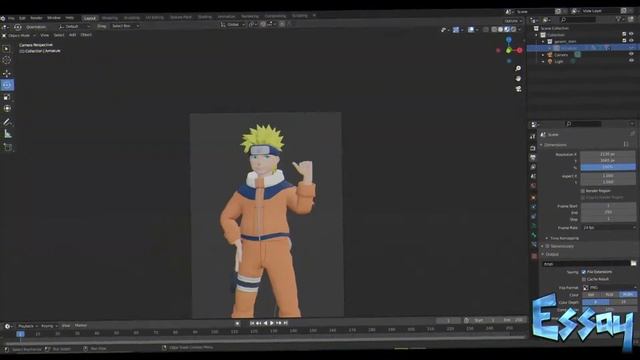640x360 pixels.
Task: Open timeline Keying popover
Action: pyautogui.click(x=49, y=326)
